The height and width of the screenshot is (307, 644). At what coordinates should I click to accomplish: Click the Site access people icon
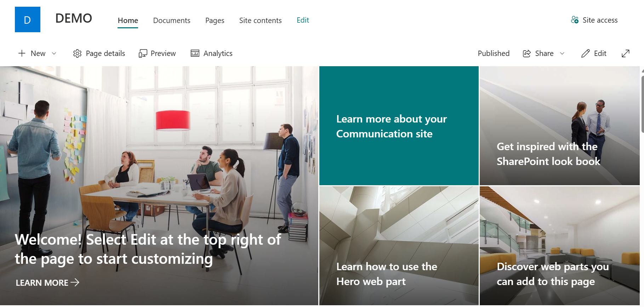575,20
